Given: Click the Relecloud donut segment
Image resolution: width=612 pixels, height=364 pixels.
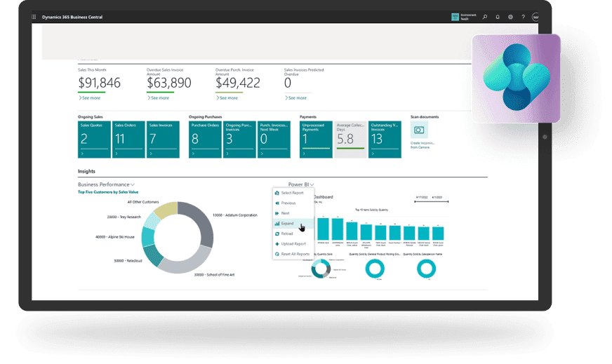Looking at the screenshot, I should 152,256.
